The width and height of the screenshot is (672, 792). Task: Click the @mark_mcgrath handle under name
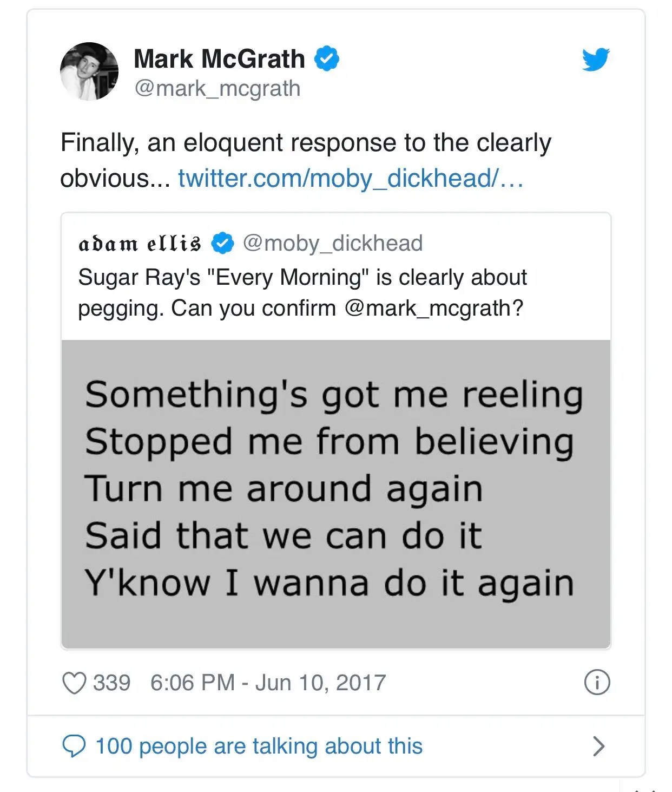(218, 88)
